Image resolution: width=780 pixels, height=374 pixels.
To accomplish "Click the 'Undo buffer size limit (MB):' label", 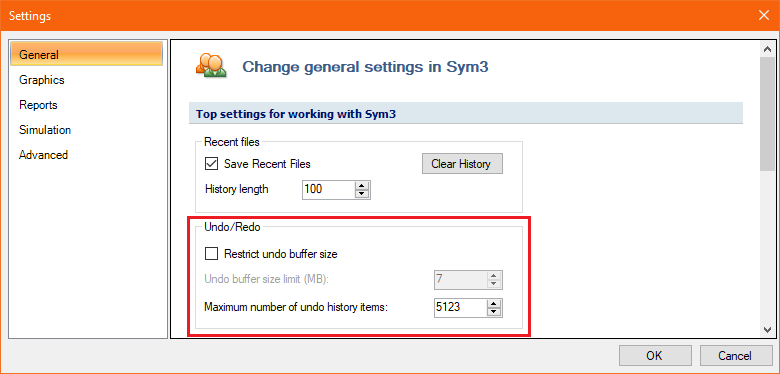I will 267,280.
